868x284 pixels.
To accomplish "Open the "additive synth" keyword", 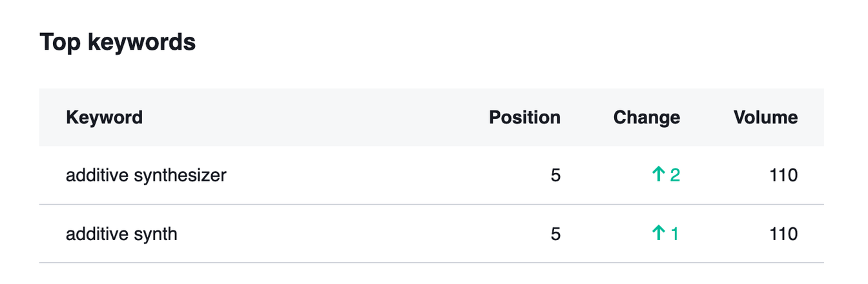I will (121, 234).
